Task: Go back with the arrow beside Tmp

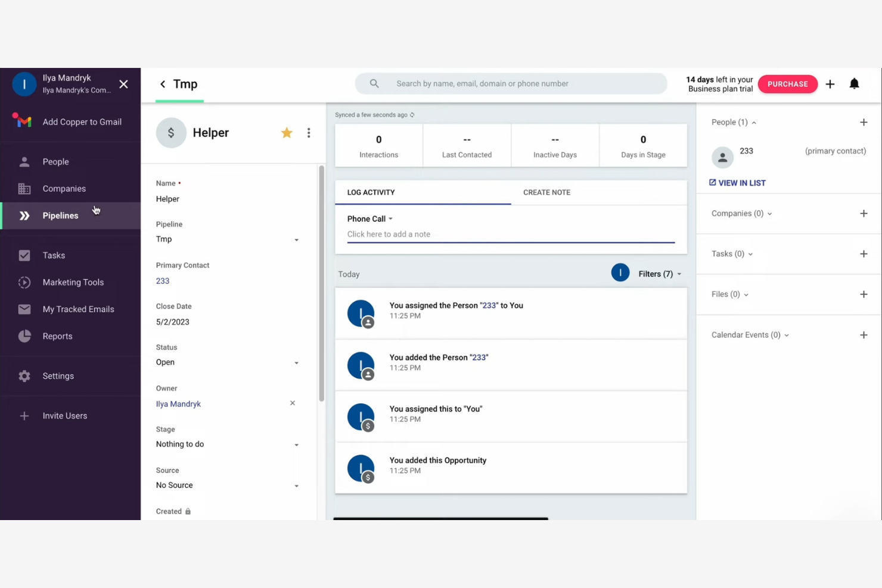Action: coord(163,84)
